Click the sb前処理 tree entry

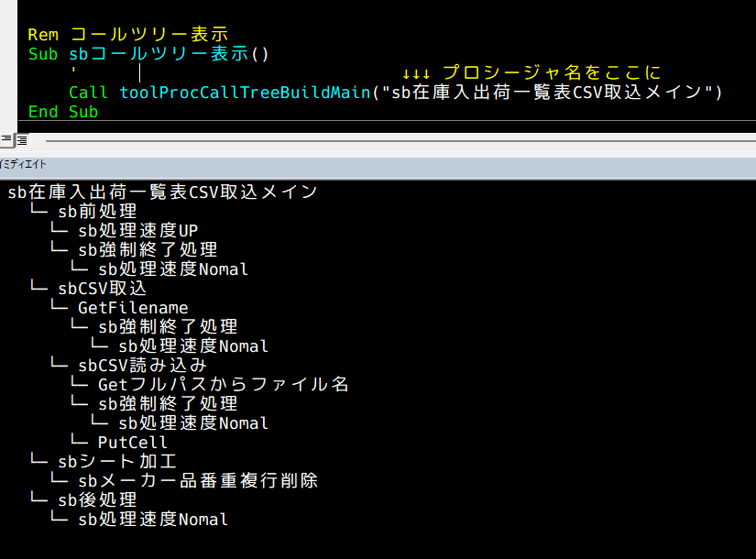click(x=96, y=211)
